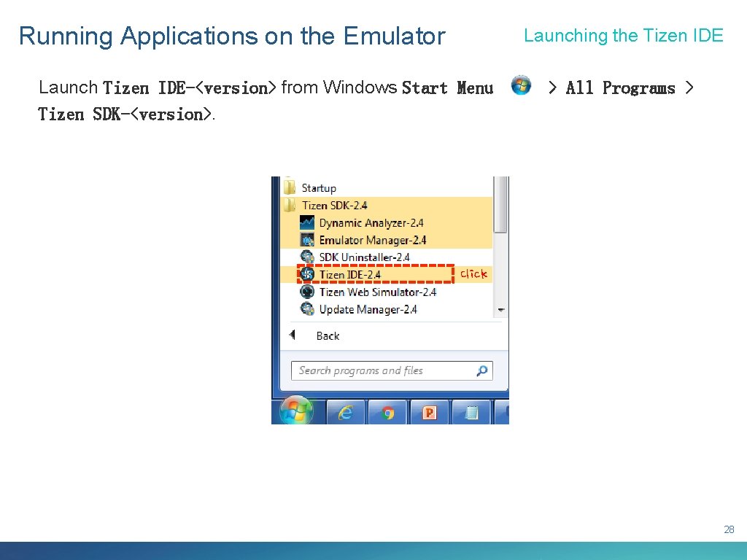
Task: Click the programs list scrollbar thumb
Action: coord(500,205)
